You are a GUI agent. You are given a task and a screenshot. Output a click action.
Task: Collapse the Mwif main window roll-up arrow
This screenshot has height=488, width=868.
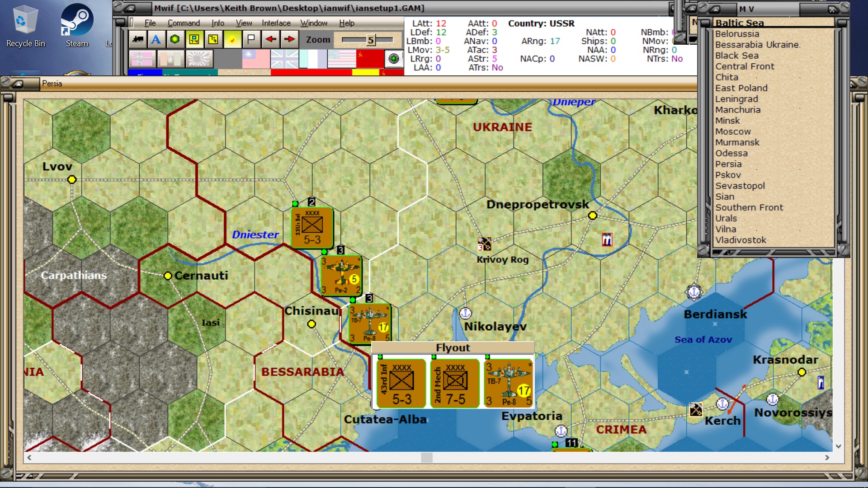pos(130,8)
